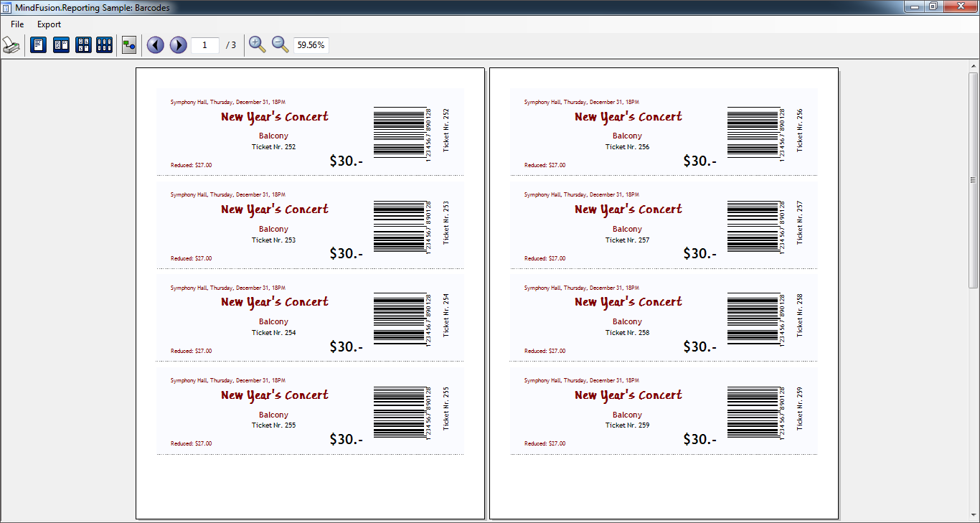Switch to single page view layout

(x=38, y=45)
